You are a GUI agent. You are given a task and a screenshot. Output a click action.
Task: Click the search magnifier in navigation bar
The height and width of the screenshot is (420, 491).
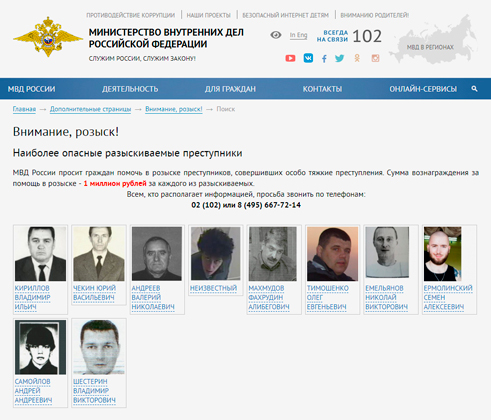(474, 89)
